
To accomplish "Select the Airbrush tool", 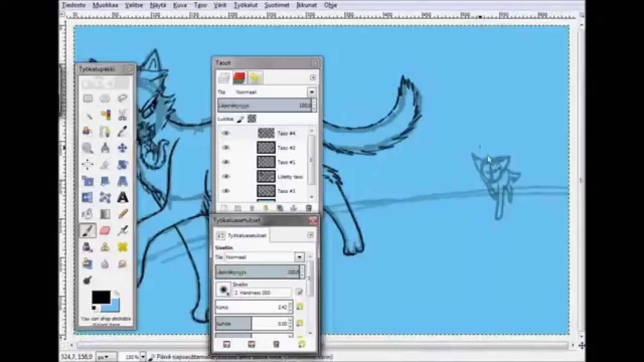I will pos(122,231).
